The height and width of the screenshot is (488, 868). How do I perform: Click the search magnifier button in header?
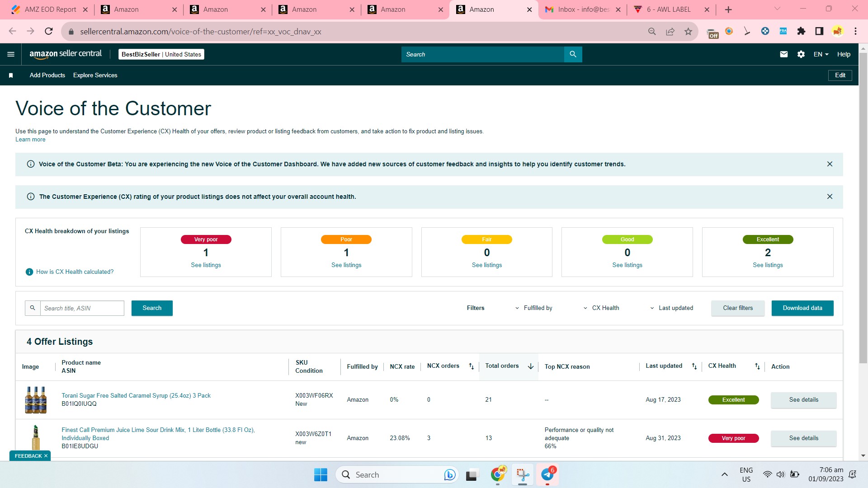[x=573, y=54]
